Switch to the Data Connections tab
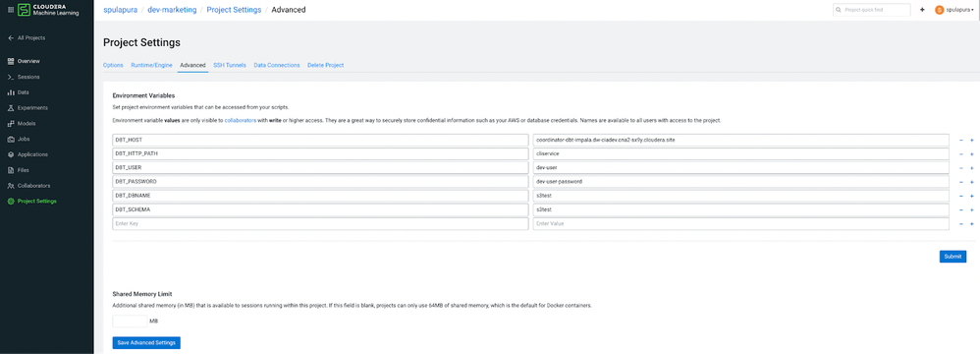Image resolution: width=980 pixels, height=354 pixels. [x=277, y=65]
